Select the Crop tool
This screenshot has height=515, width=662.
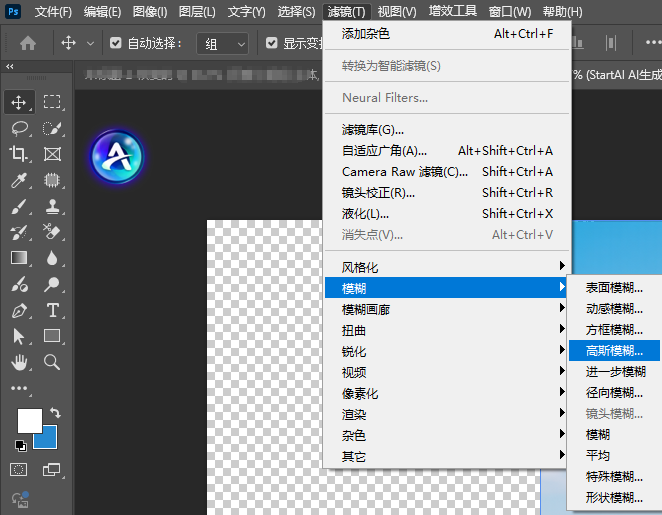(19, 154)
